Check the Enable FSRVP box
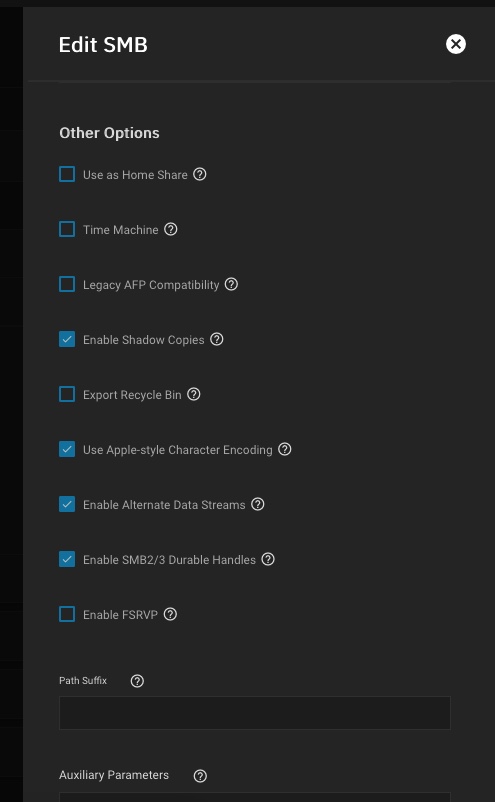495x802 pixels. (x=67, y=614)
